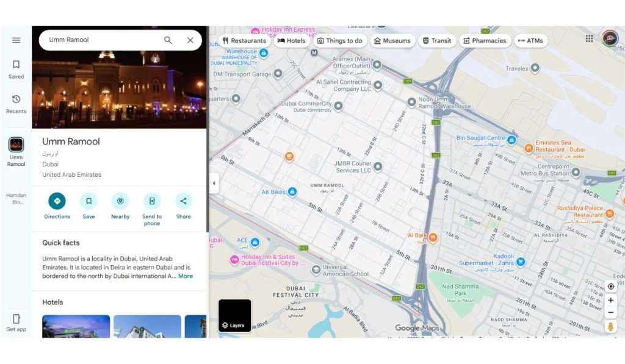Image resolution: width=625 pixels, height=364 pixels.
Task: Click the Dubai Festival City label
Action: (296, 292)
